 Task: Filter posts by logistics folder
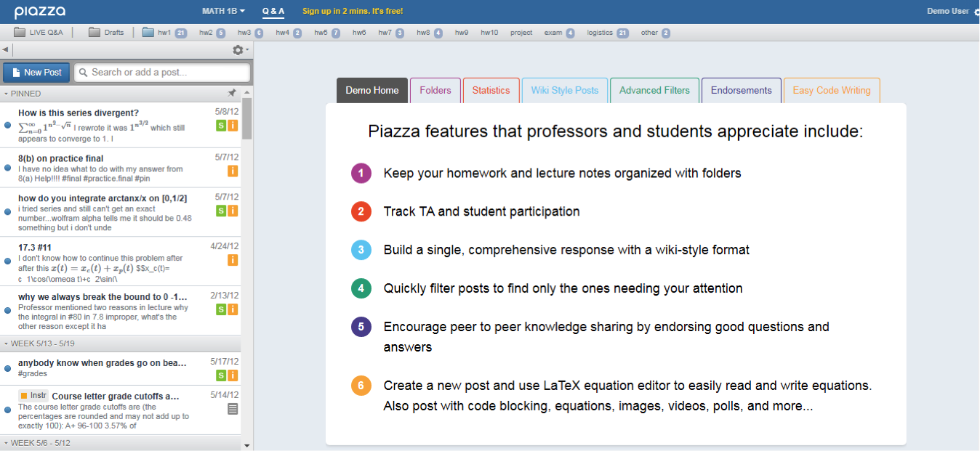click(608, 33)
